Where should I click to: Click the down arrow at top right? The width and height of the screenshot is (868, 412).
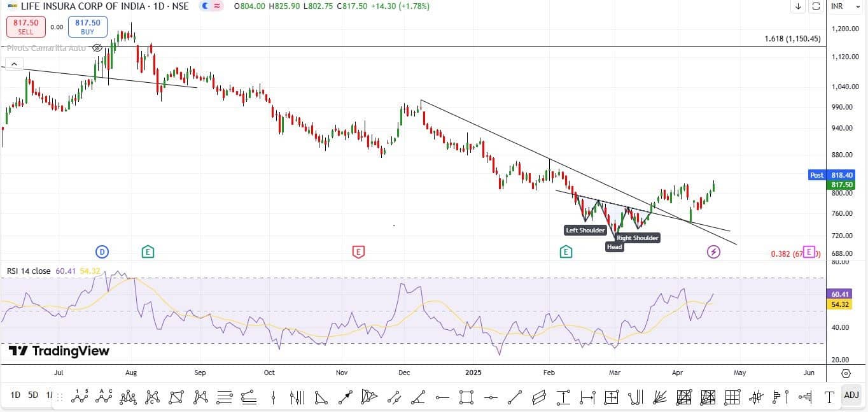point(798,6)
